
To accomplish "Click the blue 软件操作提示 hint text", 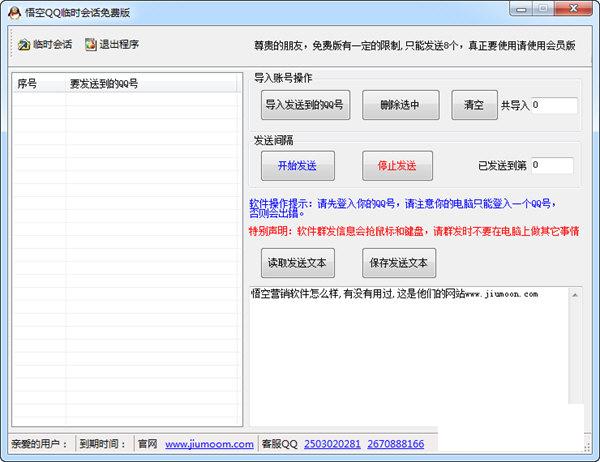I will click(x=403, y=208).
